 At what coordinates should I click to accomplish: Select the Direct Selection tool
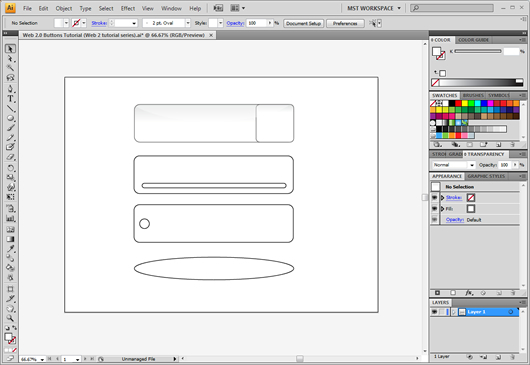[x=10, y=59]
